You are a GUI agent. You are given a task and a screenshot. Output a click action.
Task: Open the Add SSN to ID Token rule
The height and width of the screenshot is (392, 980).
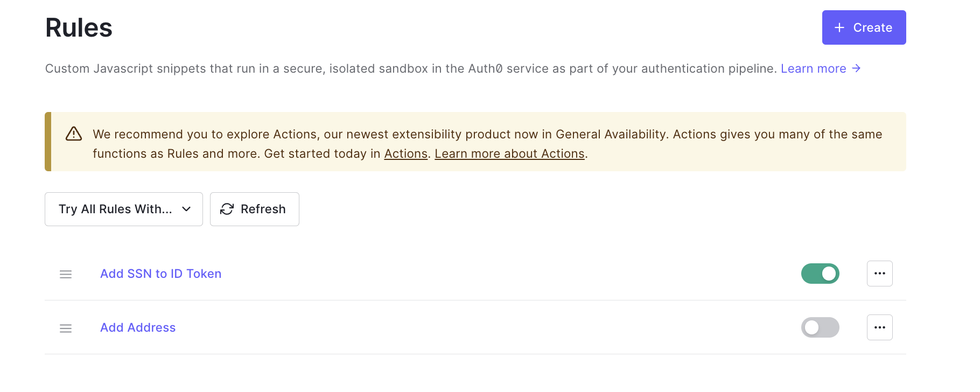(x=160, y=274)
